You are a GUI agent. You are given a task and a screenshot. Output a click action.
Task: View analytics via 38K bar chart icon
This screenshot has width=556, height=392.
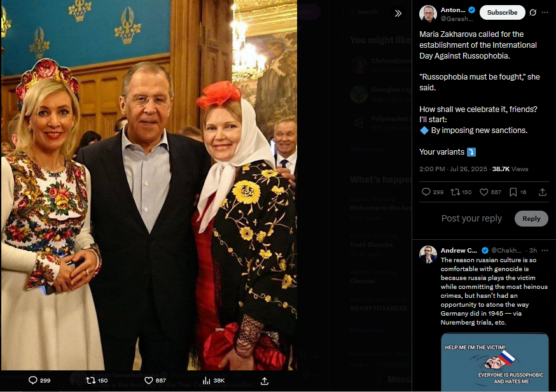(x=206, y=381)
